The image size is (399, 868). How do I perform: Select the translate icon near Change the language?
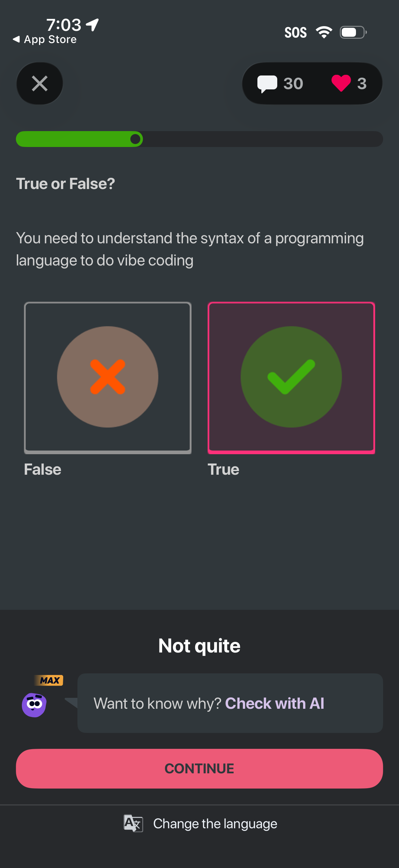(133, 824)
